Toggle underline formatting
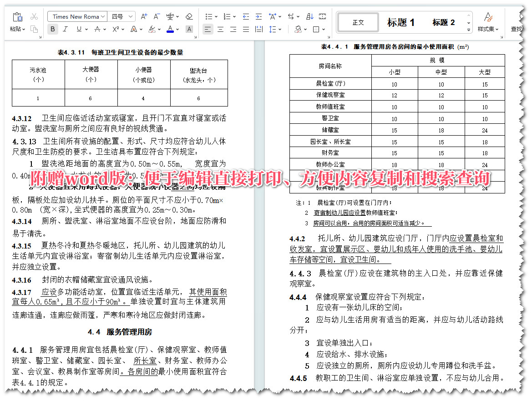The width and height of the screenshot is (532, 401). tap(79, 29)
